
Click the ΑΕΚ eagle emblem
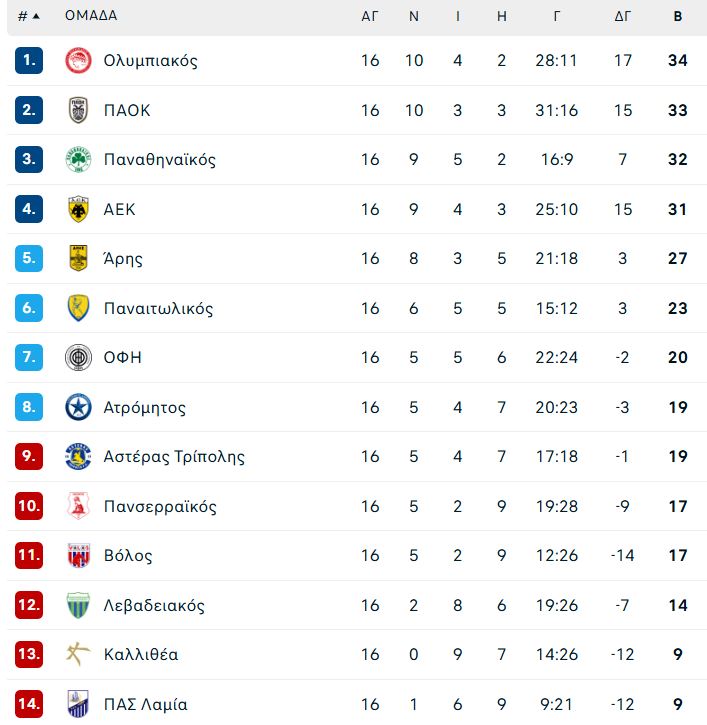coord(78,209)
